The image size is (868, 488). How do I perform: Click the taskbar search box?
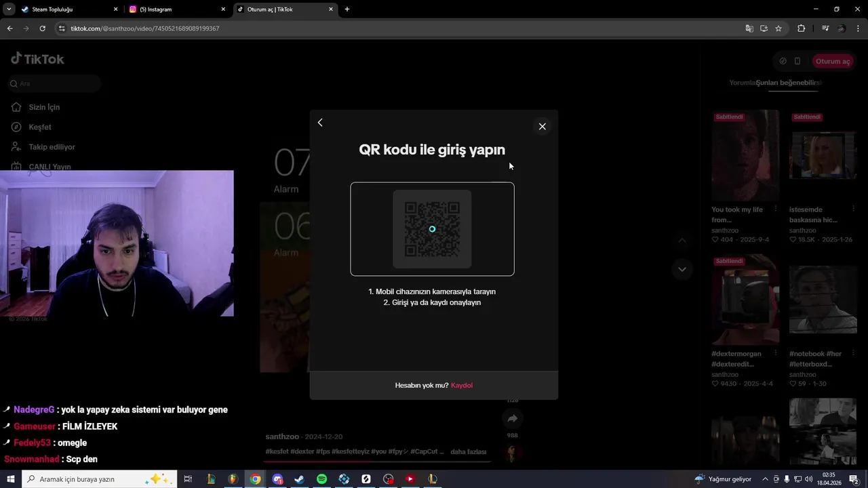pyautogui.click(x=100, y=479)
